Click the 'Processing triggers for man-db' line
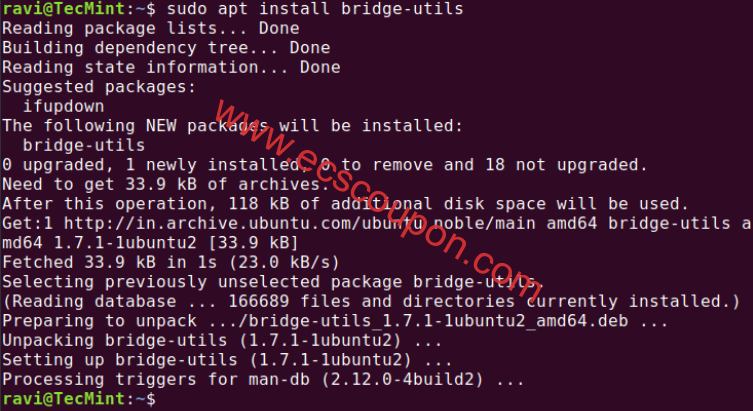This screenshot has height=411, width=753. coord(263,379)
